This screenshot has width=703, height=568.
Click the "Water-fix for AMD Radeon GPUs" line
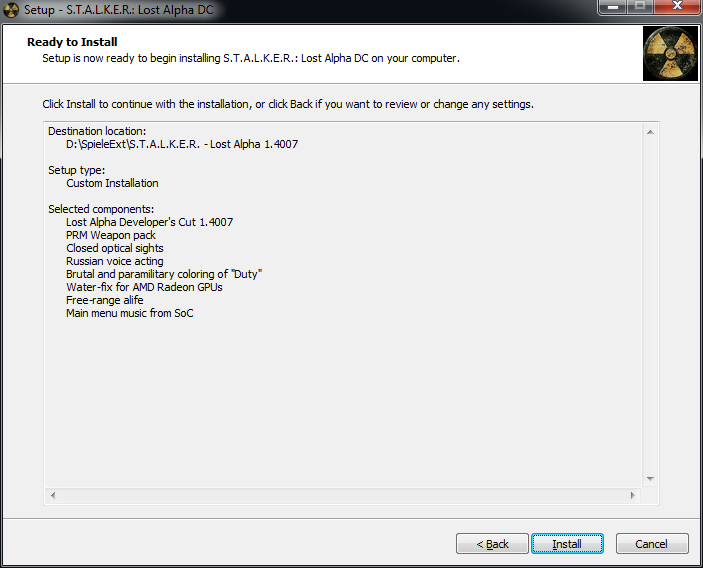[144, 287]
